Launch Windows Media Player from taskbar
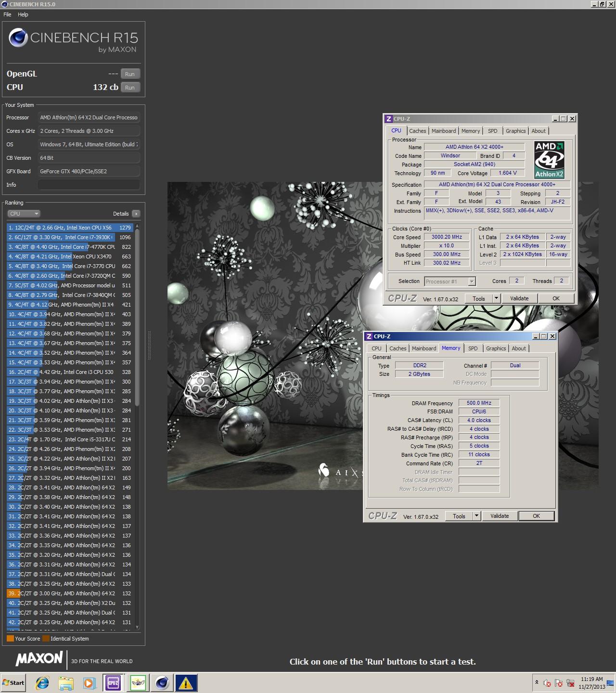616x693 pixels. pos(89,682)
